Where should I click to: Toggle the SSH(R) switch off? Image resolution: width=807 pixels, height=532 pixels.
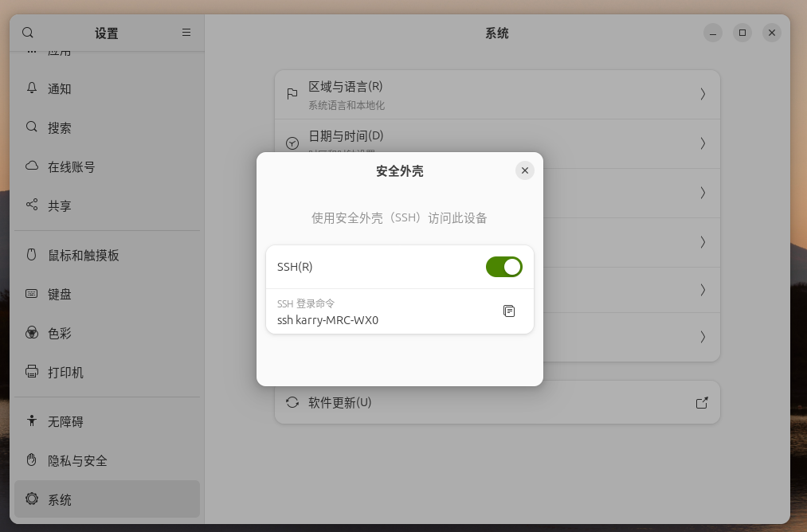pos(503,267)
